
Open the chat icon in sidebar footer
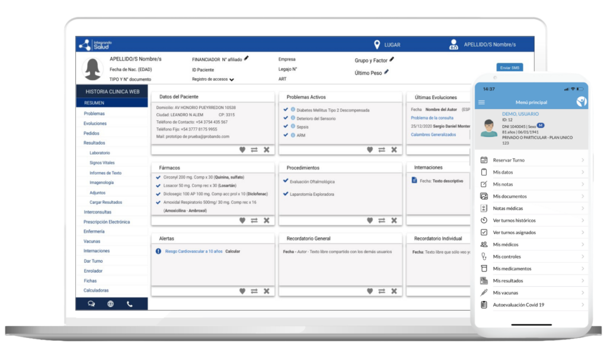(x=91, y=304)
